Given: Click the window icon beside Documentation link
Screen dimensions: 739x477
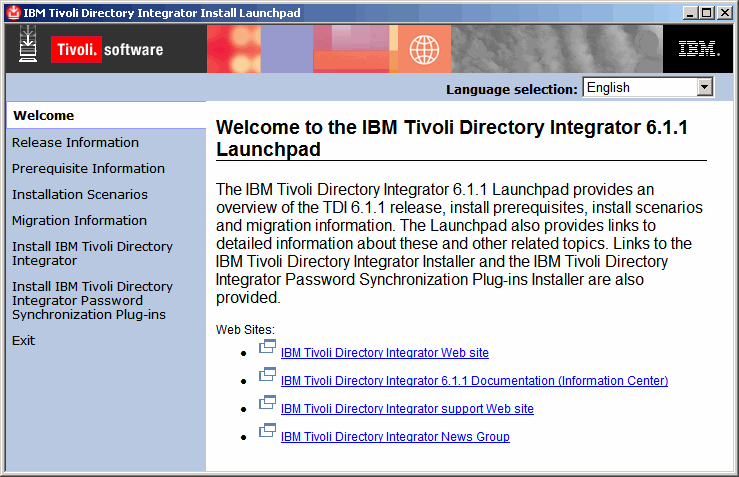Looking at the screenshot, I should [267, 376].
